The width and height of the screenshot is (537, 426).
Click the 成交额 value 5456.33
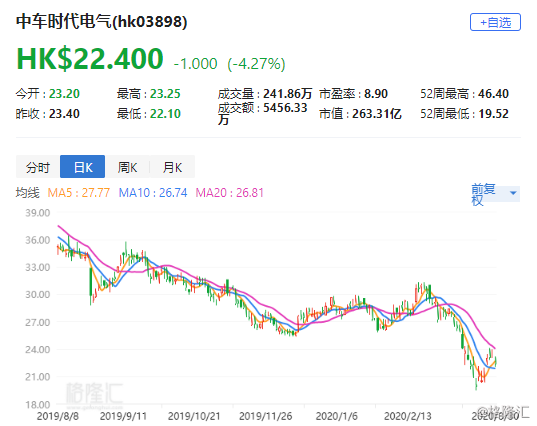(285, 108)
